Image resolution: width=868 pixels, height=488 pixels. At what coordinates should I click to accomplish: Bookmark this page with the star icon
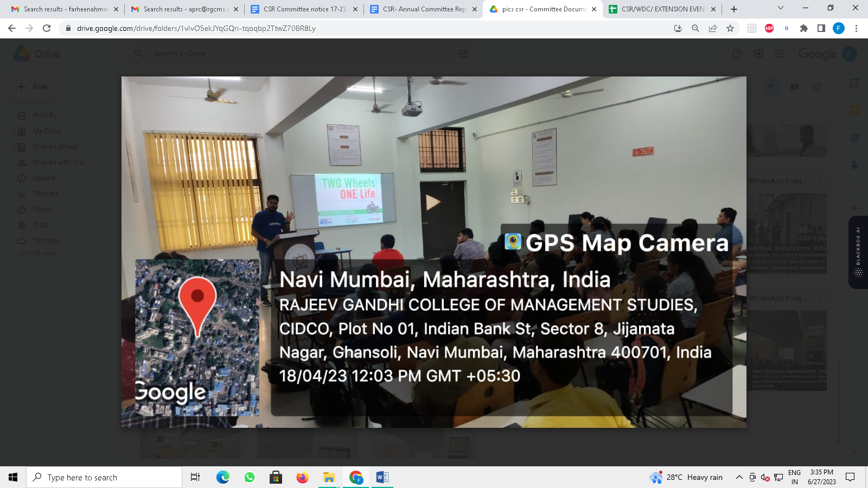coord(730,28)
